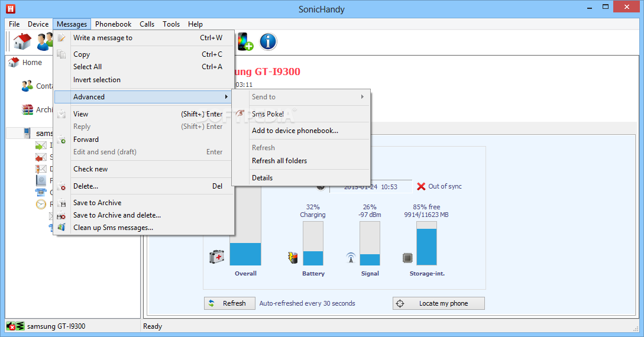Click the Battery charging icon
The image size is (644, 337).
pyautogui.click(x=292, y=257)
